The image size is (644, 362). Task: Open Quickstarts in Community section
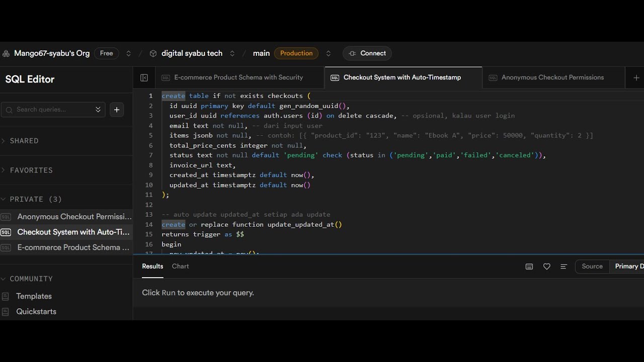point(36,312)
